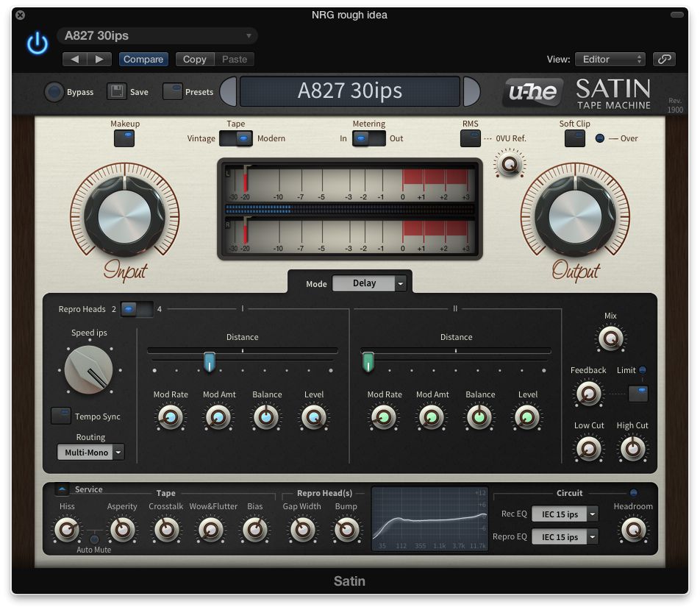The width and height of the screenshot is (700, 610).
Task: Click the right preset display arrow
Action: pos(471,91)
